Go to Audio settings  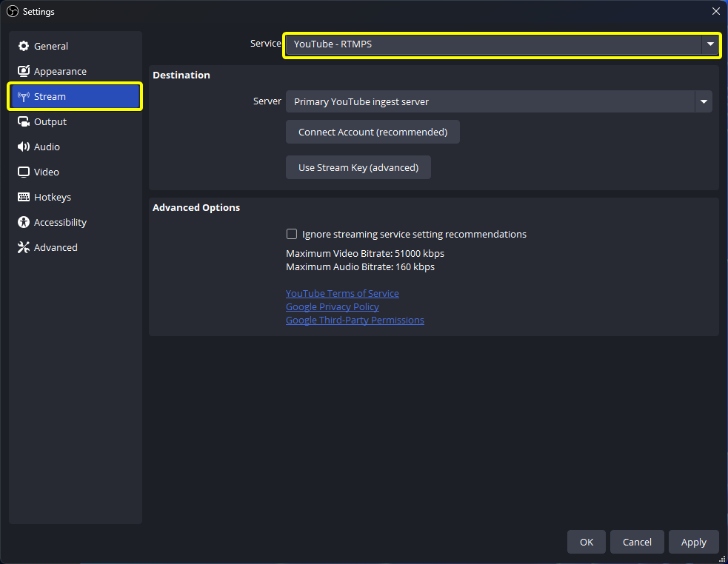76,147
